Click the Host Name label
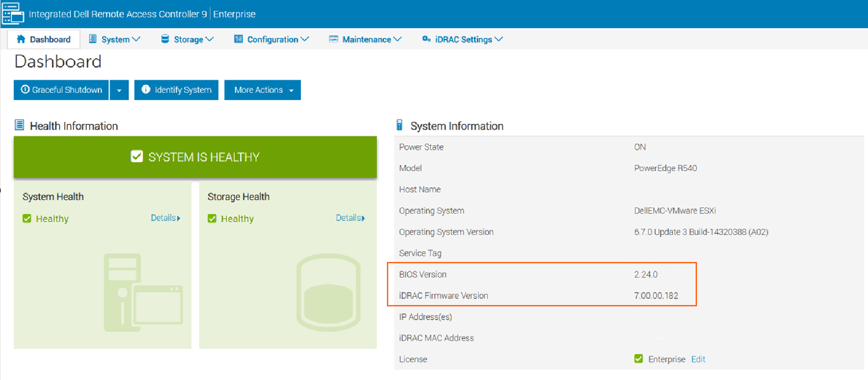Screen dimensions: 868x380 click(x=420, y=189)
